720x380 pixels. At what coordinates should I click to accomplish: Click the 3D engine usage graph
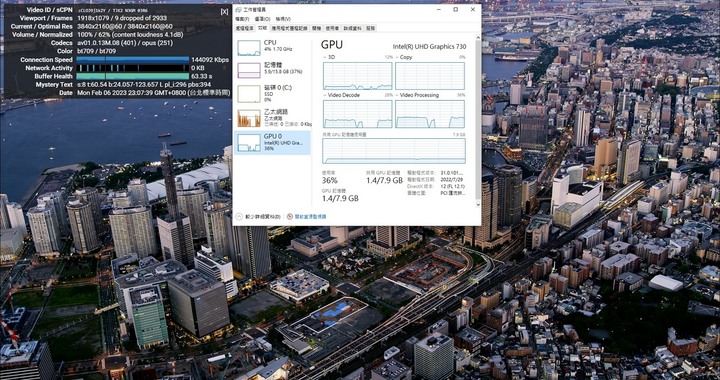pos(358,76)
